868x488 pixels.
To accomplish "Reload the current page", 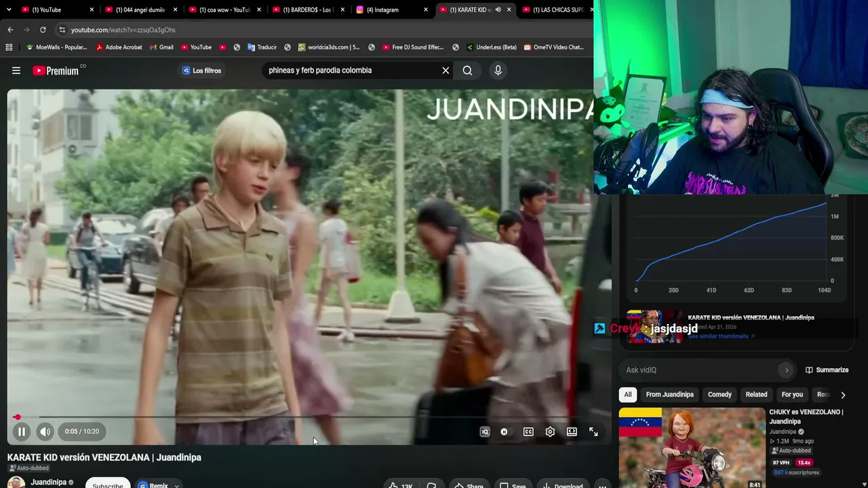I will coord(43,30).
